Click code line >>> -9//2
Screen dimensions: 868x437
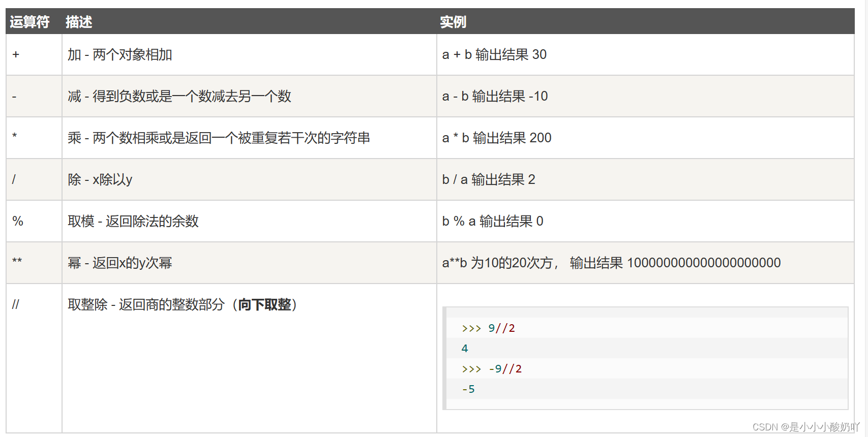coord(492,369)
